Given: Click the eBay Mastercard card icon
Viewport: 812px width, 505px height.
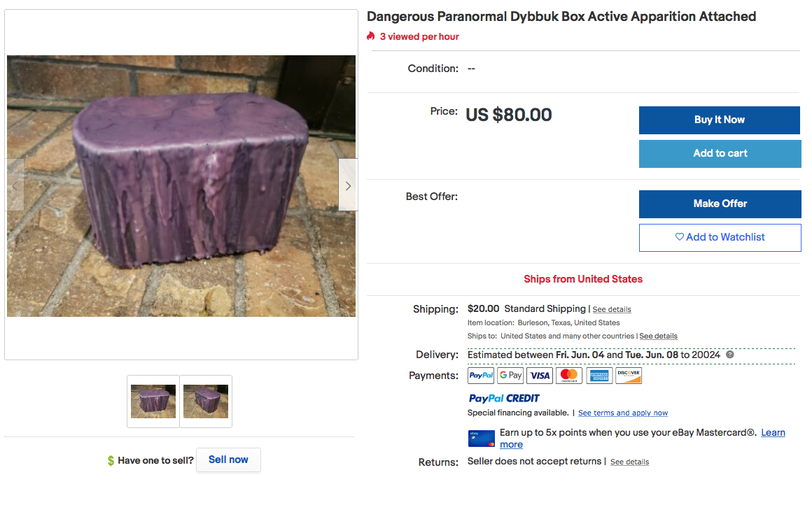Looking at the screenshot, I should [x=482, y=439].
